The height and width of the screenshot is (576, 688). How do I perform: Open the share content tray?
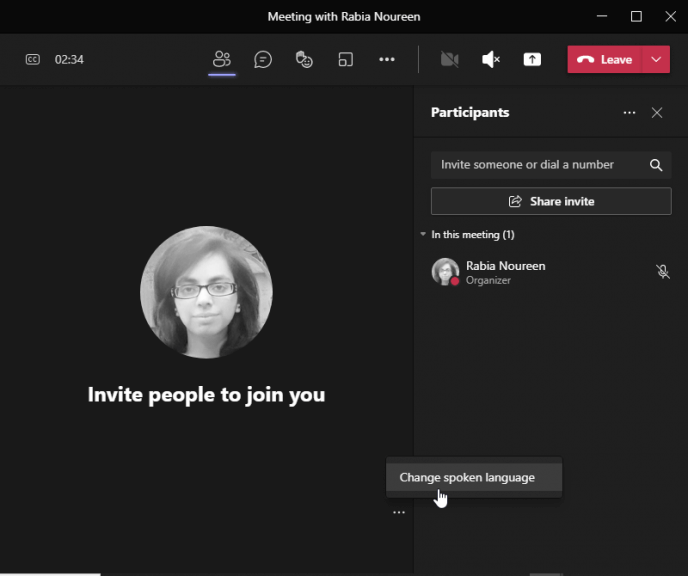(532, 59)
